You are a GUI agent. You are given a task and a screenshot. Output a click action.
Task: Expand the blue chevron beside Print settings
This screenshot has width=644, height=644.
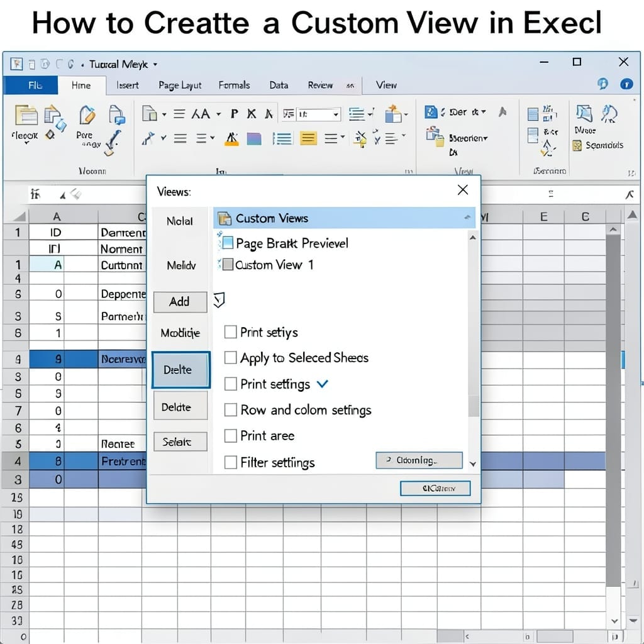323,384
